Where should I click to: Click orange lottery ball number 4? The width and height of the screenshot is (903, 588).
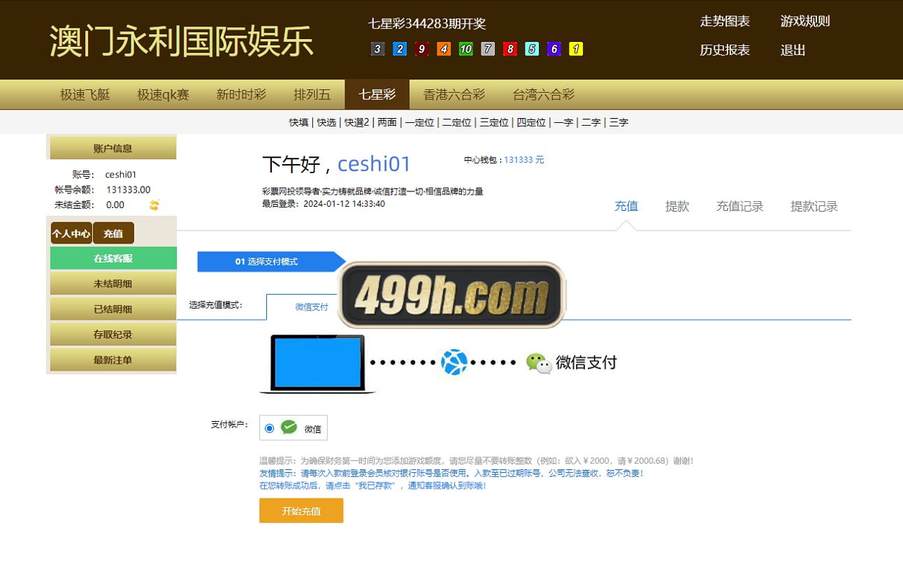coord(444,49)
